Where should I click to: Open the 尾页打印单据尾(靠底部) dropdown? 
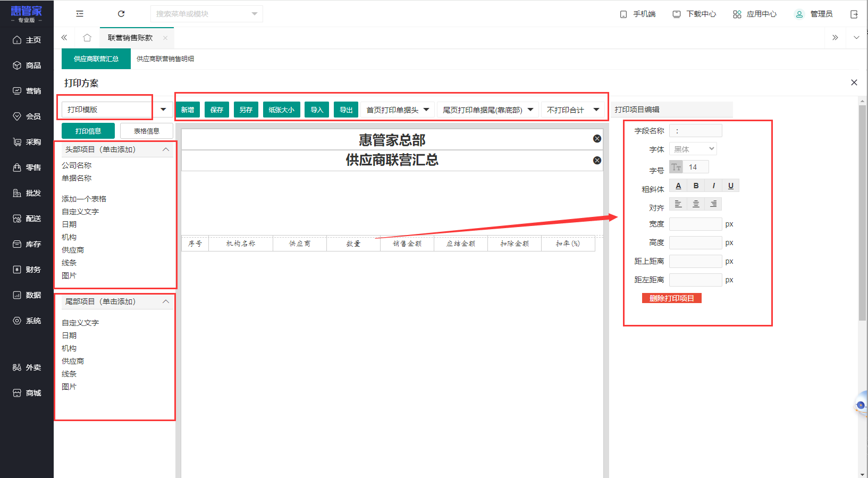click(488, 110)
